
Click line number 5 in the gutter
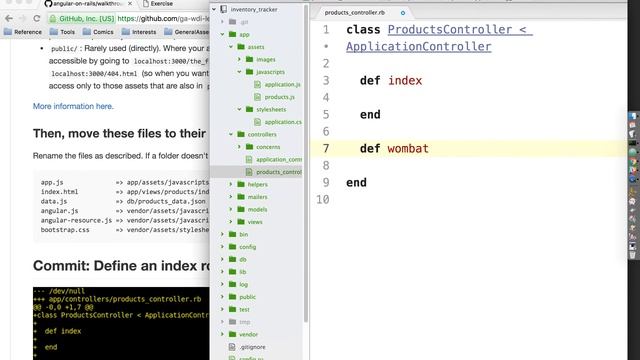[x=326, y=115]
